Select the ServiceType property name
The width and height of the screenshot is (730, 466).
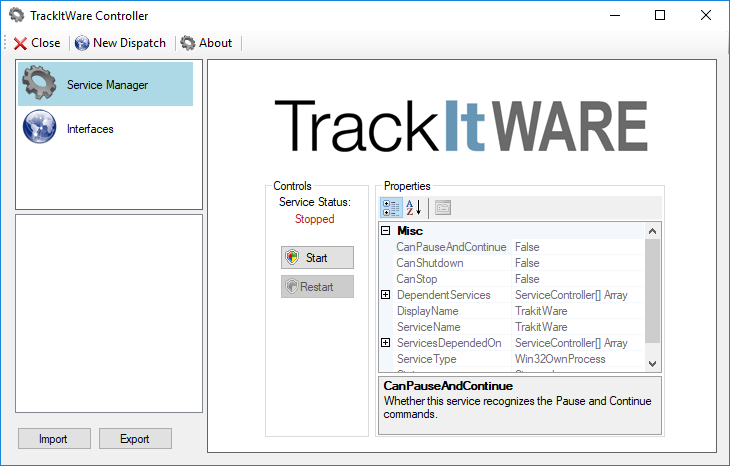[426, 359]
